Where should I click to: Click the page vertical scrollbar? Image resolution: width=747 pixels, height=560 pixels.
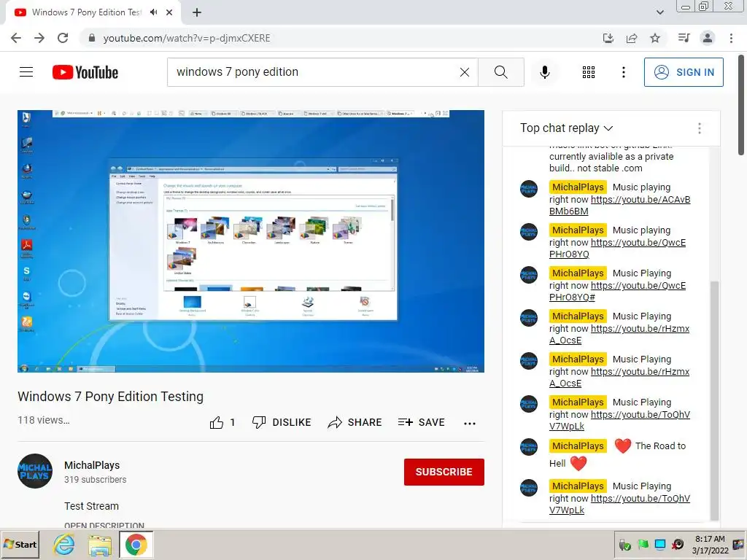(x=742, y=105)
